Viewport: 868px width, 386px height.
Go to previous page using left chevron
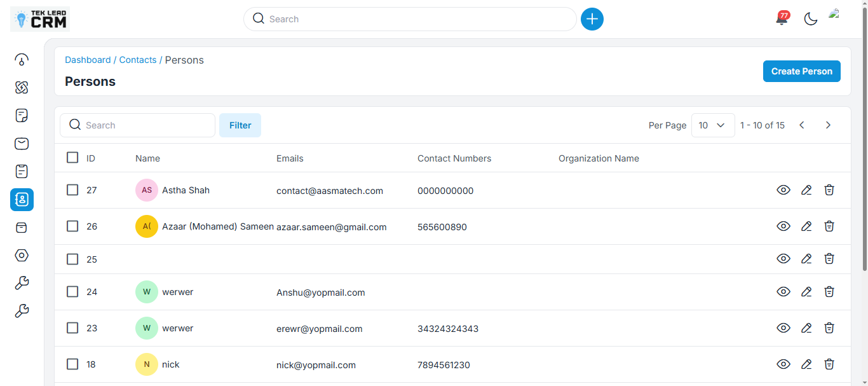coord(802,125)
